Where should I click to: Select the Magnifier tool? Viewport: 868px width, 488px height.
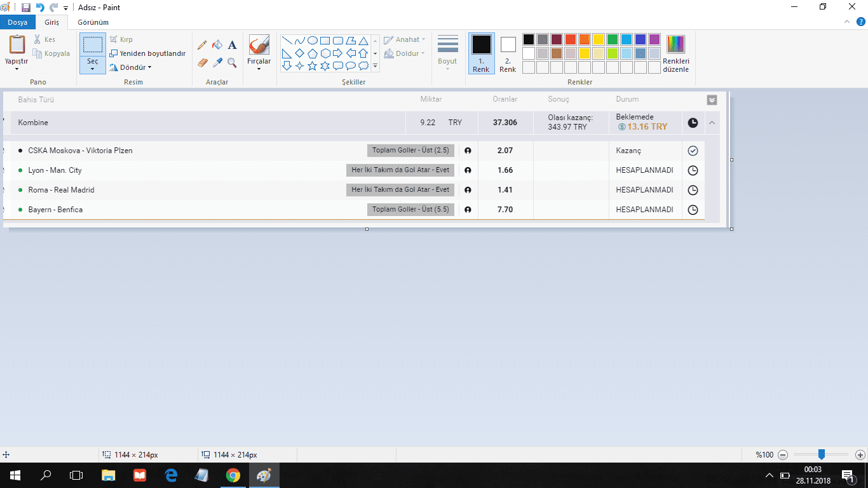tap(233, 62)
